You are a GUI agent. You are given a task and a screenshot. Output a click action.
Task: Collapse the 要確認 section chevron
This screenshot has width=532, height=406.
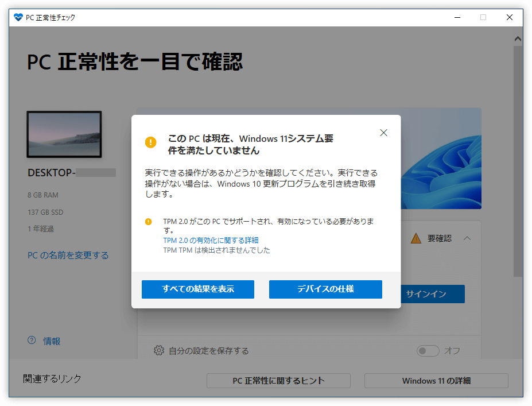tap(467, 238)
